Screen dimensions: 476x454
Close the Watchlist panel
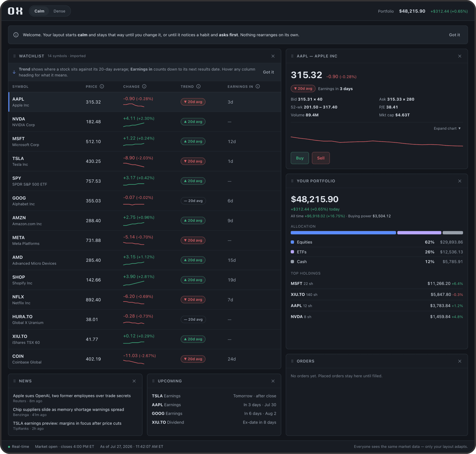pos(273,56)
